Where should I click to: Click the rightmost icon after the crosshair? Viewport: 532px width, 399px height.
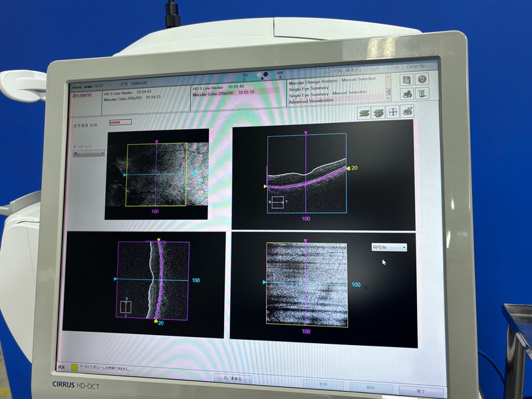pos(408,112)
